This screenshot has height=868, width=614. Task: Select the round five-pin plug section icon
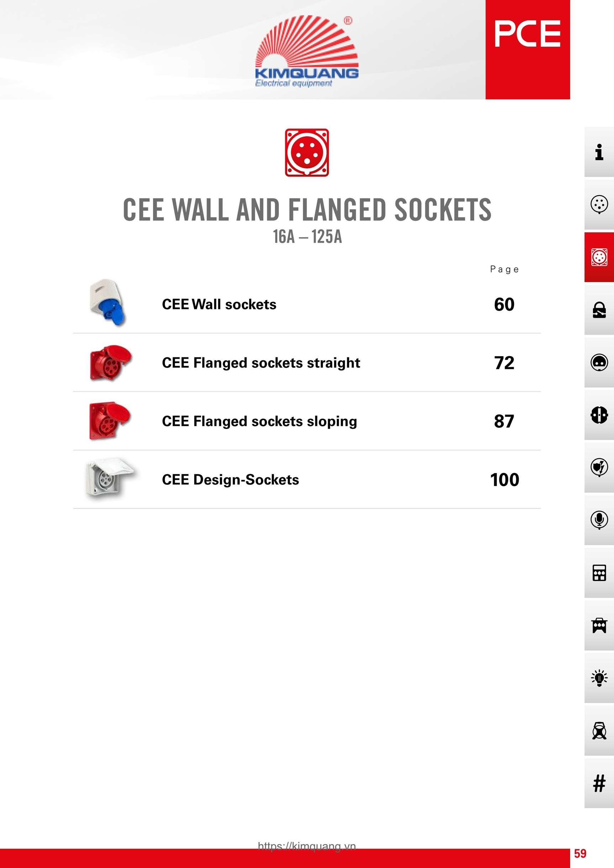click(x=599, y=205)
